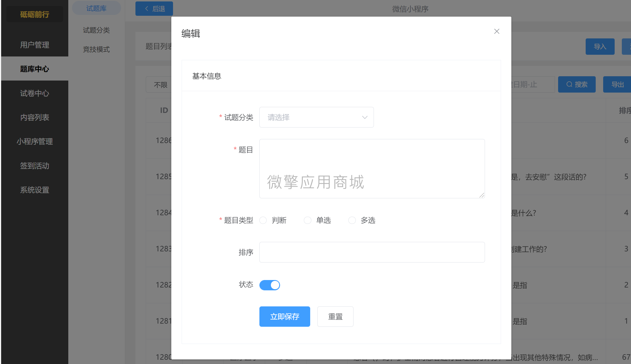This screenshot has height=364, width=631.
Task: Click the 砥砺前行 logo
Action: point(35,14)
